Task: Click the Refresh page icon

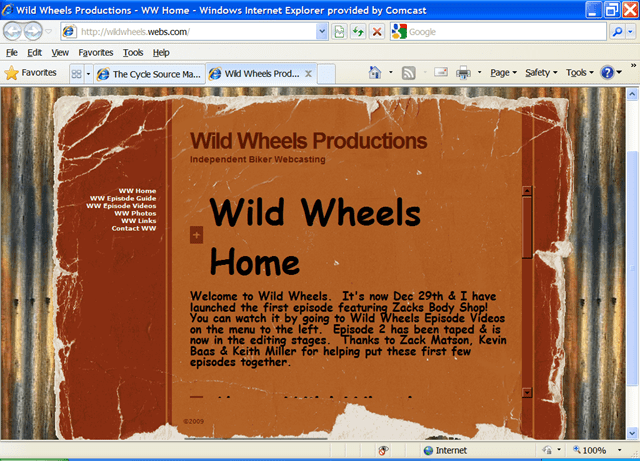Action: pyautogui.click(x=358, y=32)
